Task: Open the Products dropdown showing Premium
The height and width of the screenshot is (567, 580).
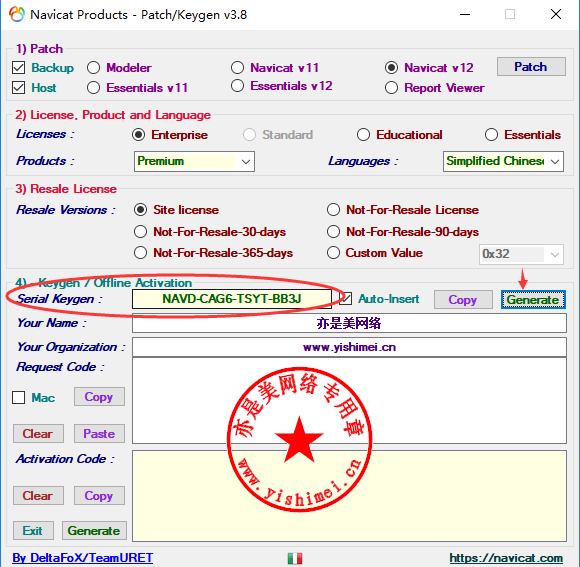Action: click(194, 161)
